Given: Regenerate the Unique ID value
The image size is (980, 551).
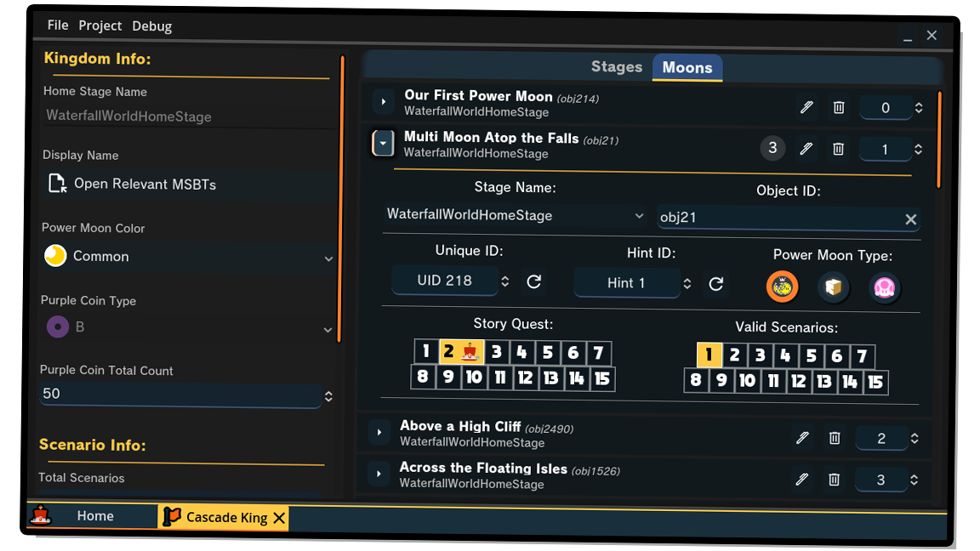Looking at the screenshot, I should 533,281.
